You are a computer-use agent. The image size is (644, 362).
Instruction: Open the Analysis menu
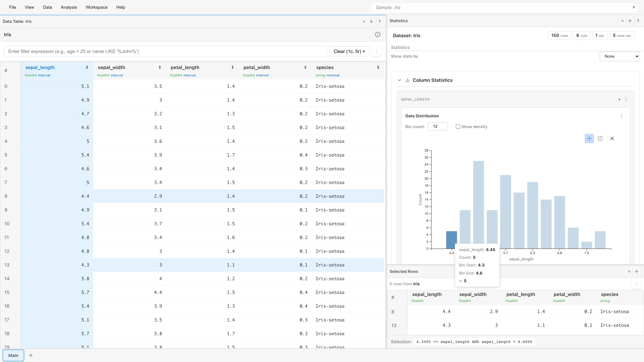(69, 7)
